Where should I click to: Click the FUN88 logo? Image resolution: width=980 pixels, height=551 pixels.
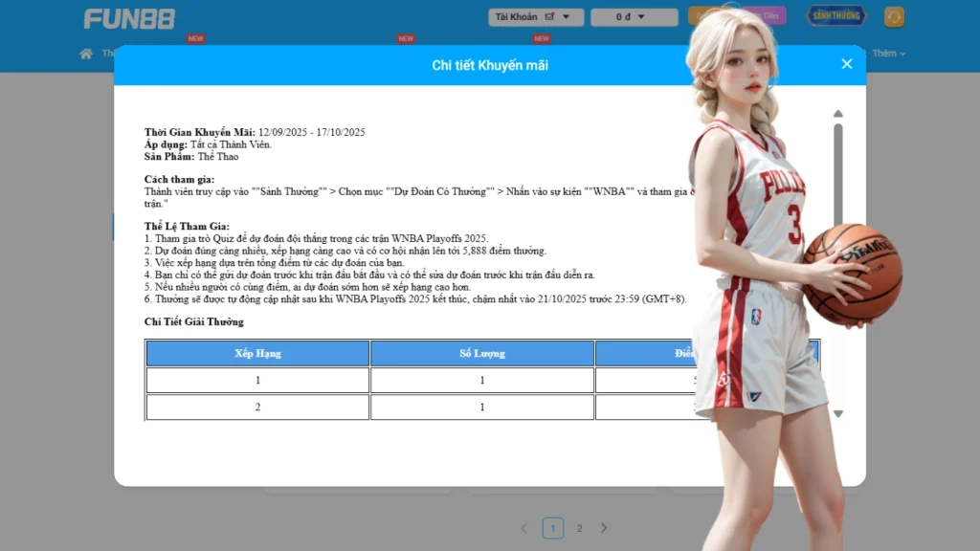[x=128, y=18]
